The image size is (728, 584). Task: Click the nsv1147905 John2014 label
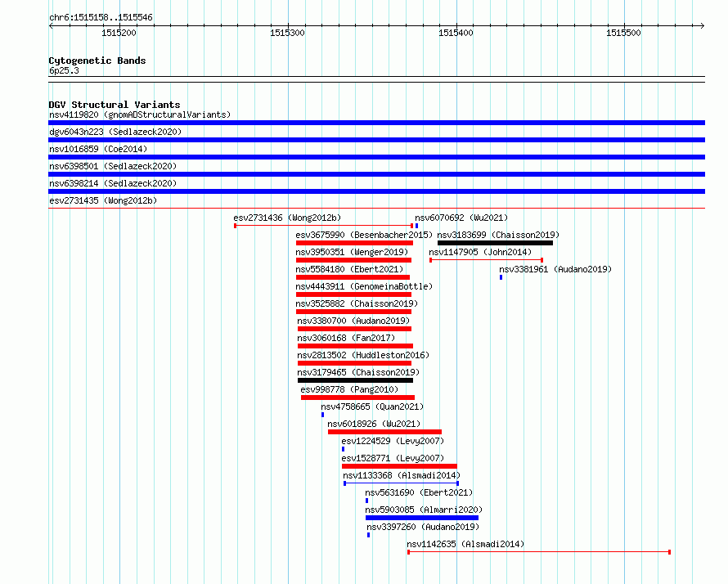480,252
